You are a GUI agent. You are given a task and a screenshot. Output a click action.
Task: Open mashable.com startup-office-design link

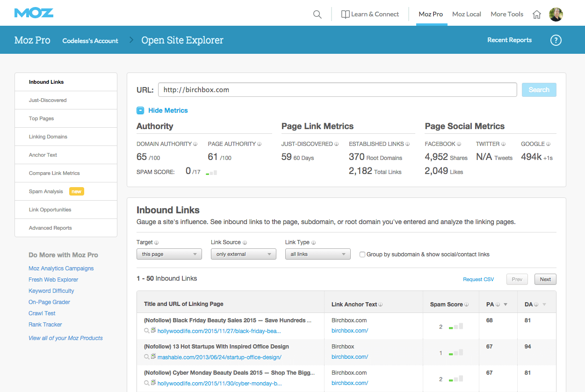(219, 357)
